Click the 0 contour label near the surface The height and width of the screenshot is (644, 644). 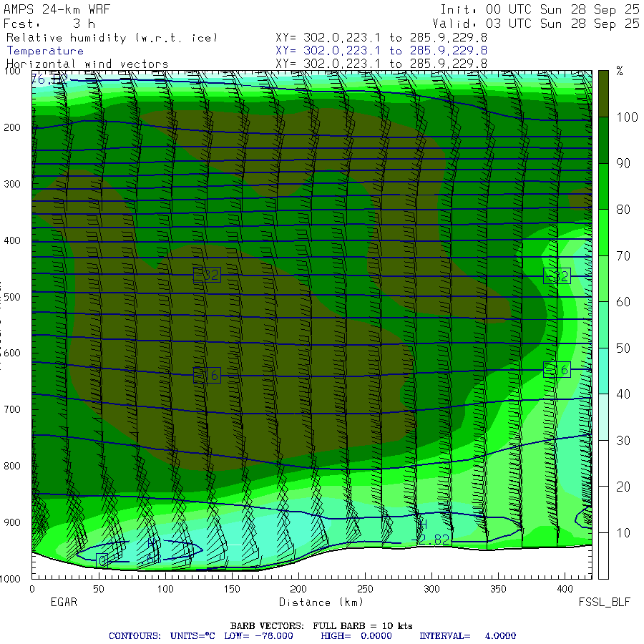[102, 560]
